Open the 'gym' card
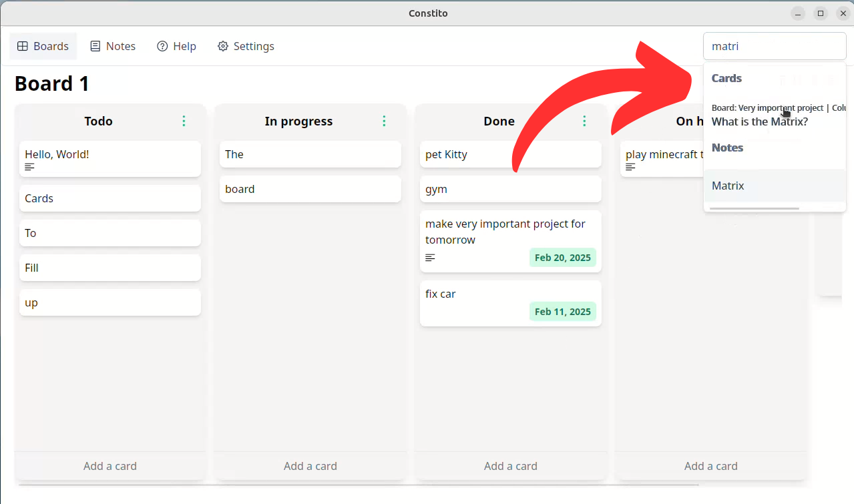 click(x=511, y=189)
